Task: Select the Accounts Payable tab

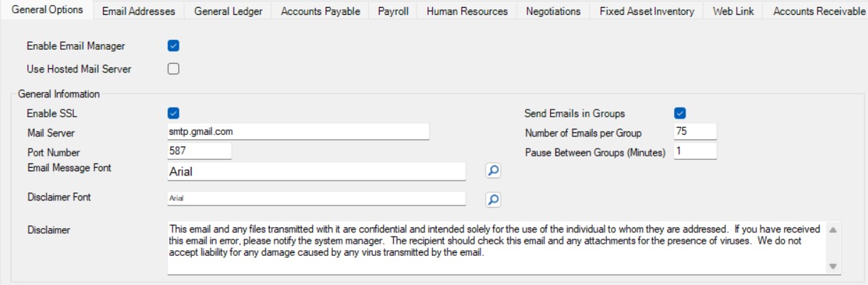Action: point(320,11)
